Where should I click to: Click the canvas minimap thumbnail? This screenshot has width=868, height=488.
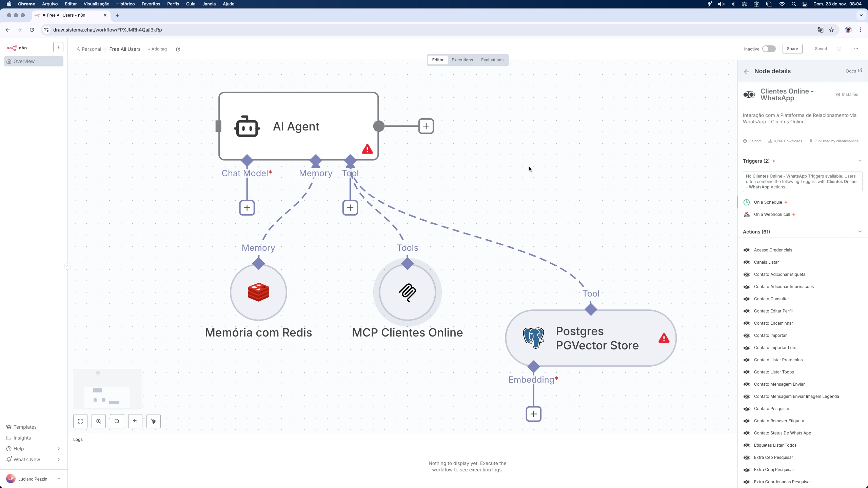[107, 389]
